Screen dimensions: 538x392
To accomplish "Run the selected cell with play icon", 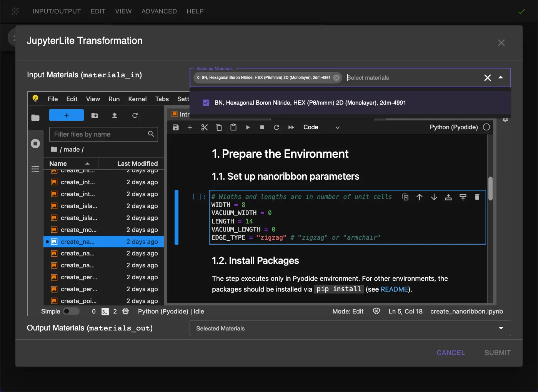I will tap(248, 127).
